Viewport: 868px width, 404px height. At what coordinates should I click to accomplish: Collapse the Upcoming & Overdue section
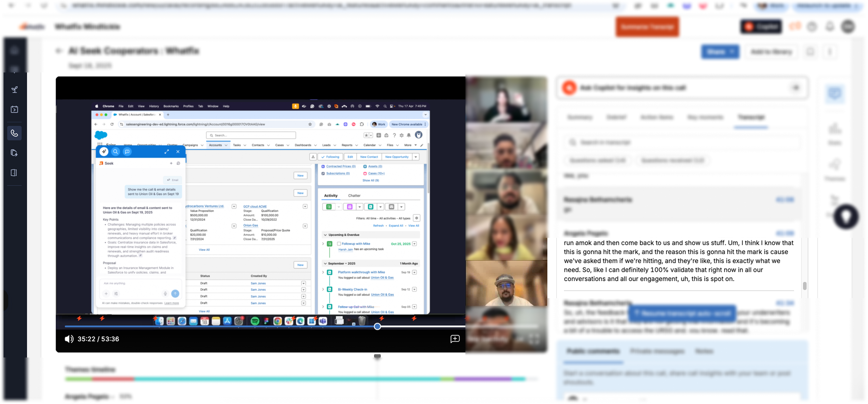tap(325, 235)
